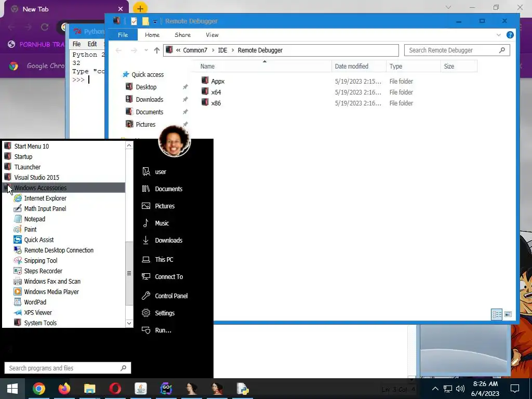Viewport: 532px width, 399px height.
Task: Switch Explorer to large icons view
Action: coord(508,314)
